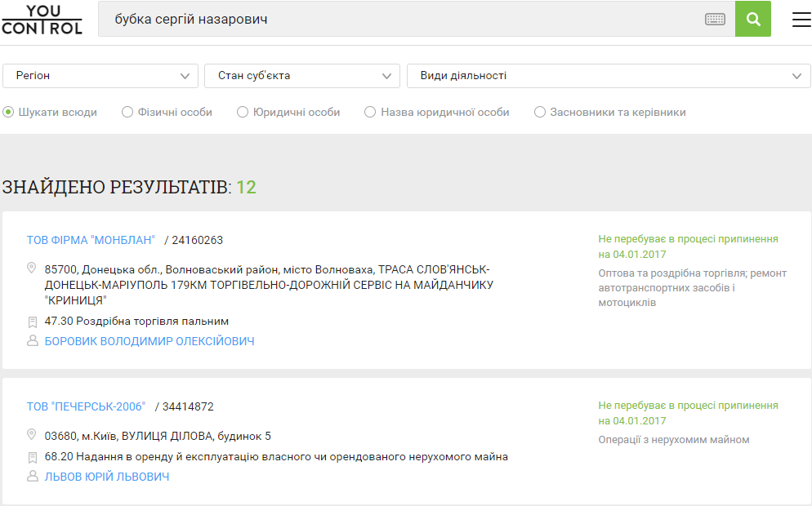
Task: Choose Юридичні особи search filter
Action: 243,112
